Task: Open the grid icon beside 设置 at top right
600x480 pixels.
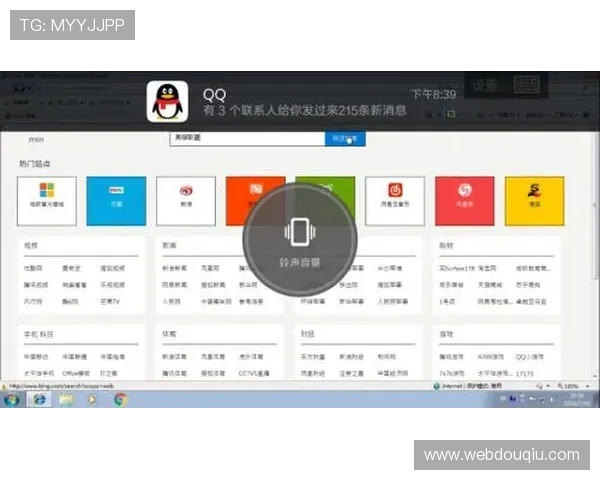Action: (527, 85)
